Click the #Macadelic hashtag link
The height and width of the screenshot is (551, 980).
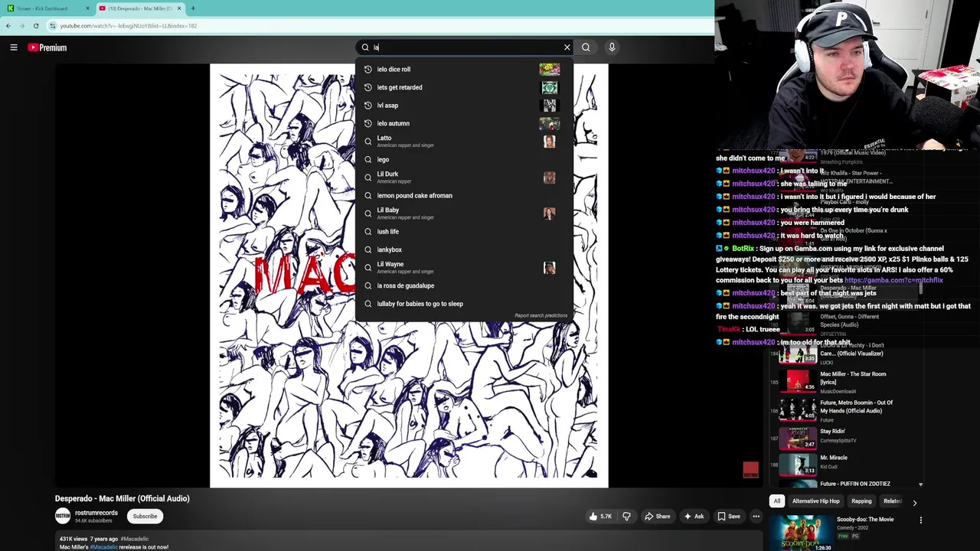[103, 547]
